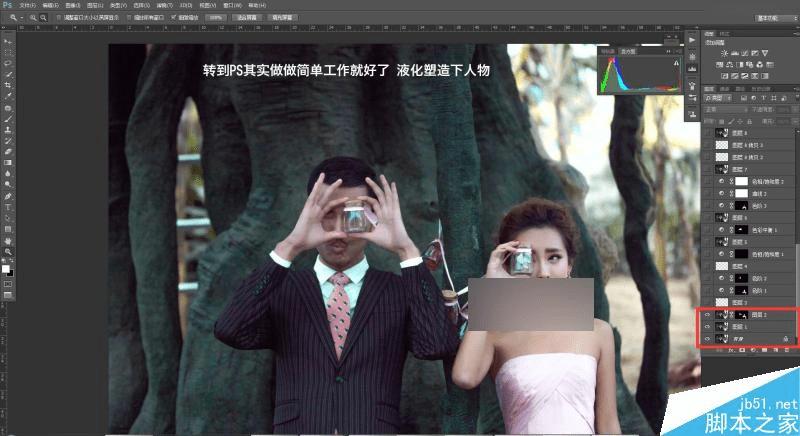
Task: Click the Invert adjustment icon
Action: point(724,76)
